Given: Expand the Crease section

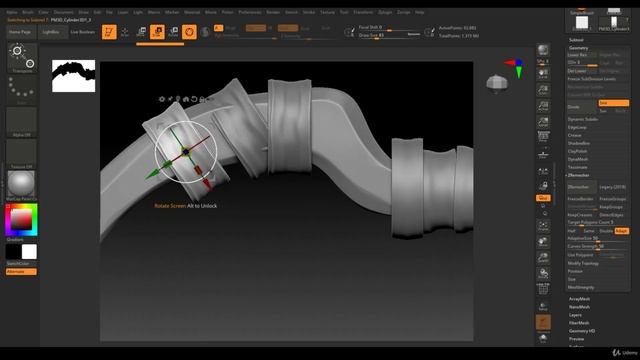Looking at the screenshot, I should (x=574, y=135).
